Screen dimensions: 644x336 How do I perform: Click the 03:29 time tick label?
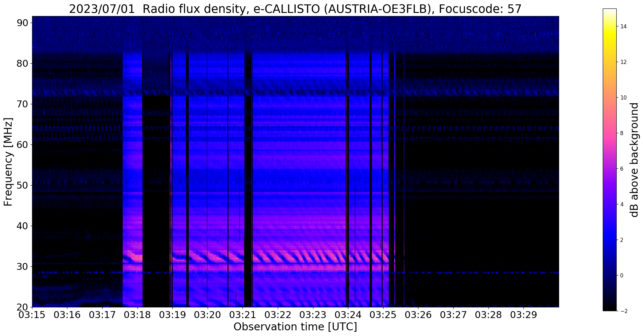tap(524, 315)
